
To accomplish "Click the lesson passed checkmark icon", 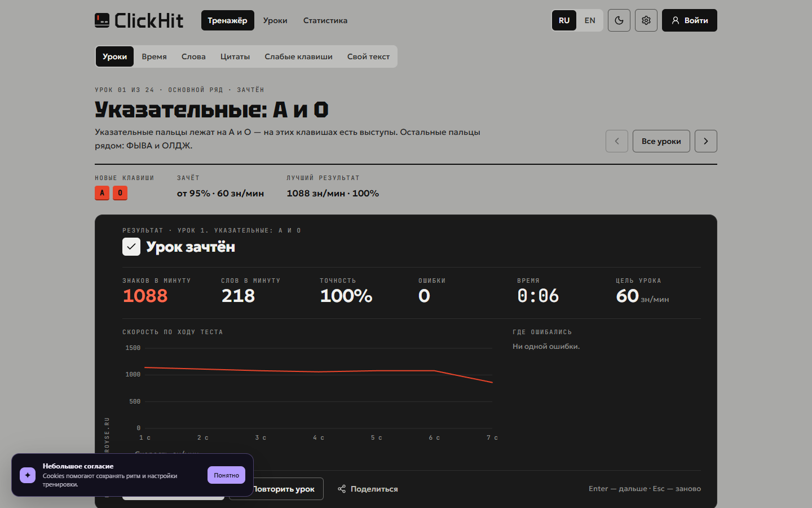I will pyautogui.click(x=131, y=247).
